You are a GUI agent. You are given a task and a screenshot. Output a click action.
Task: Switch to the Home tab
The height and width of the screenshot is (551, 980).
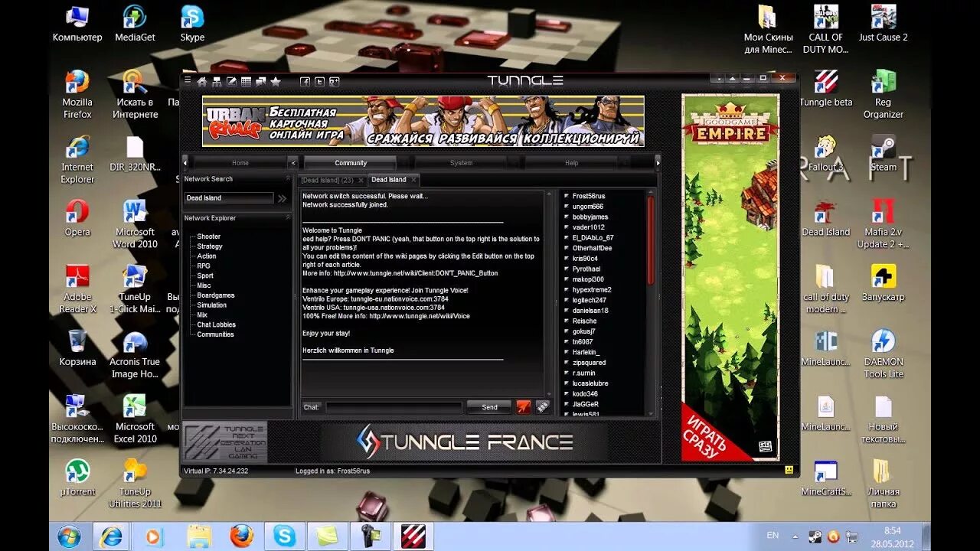point(240,163)
